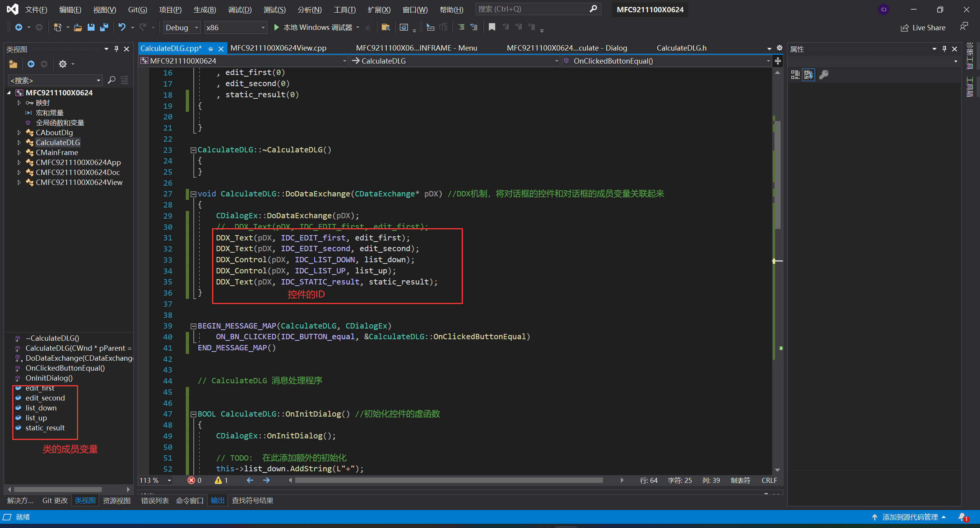Toggle pin on class view panel

pos(116,49)
